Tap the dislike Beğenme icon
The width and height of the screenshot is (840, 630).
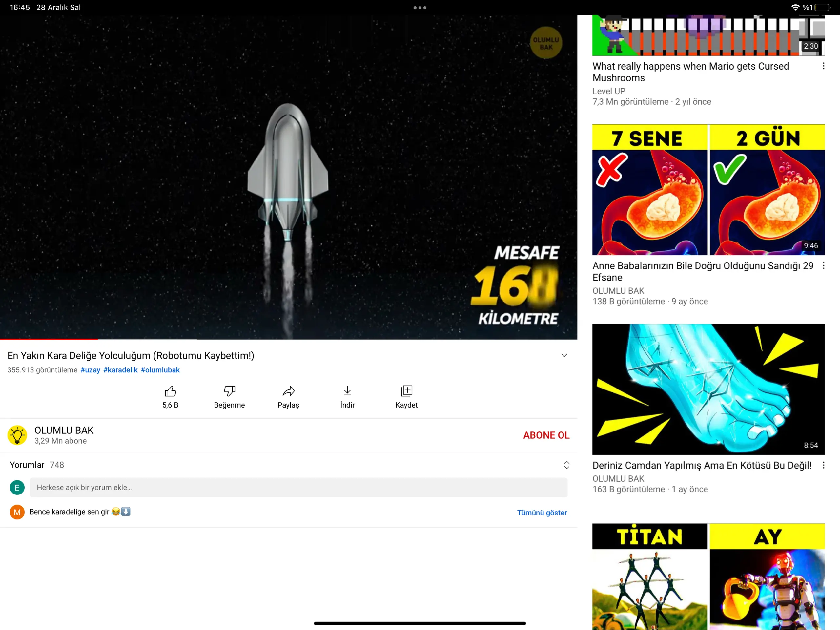click(229, 391)
